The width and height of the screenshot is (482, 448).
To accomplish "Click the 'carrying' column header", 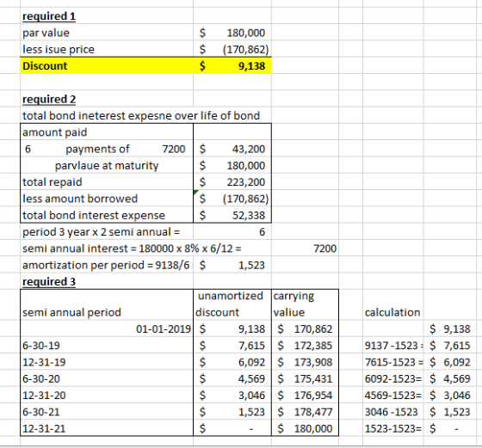I will click(x=294, y=296).
